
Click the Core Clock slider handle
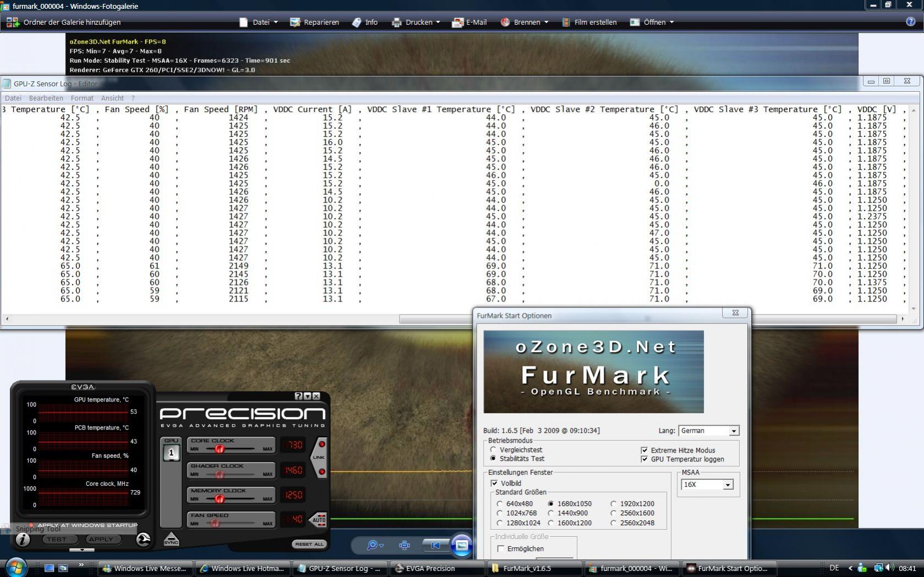pos(220,449)
